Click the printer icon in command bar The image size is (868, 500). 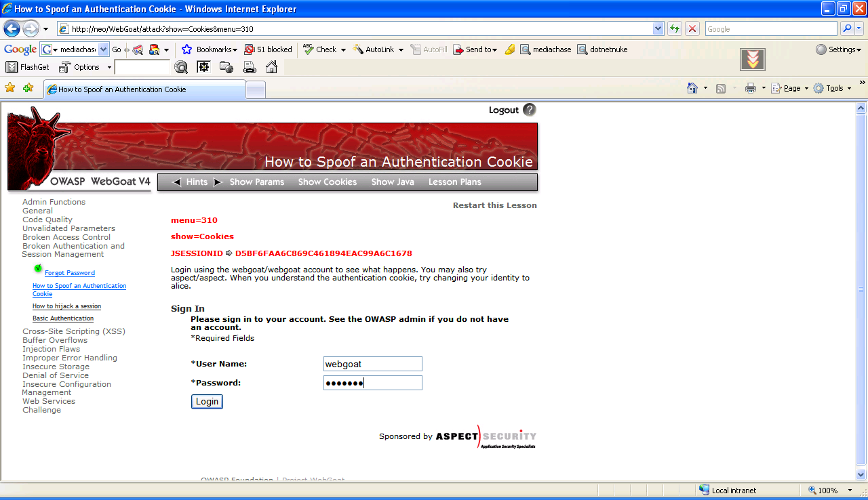tap(750, 88)
